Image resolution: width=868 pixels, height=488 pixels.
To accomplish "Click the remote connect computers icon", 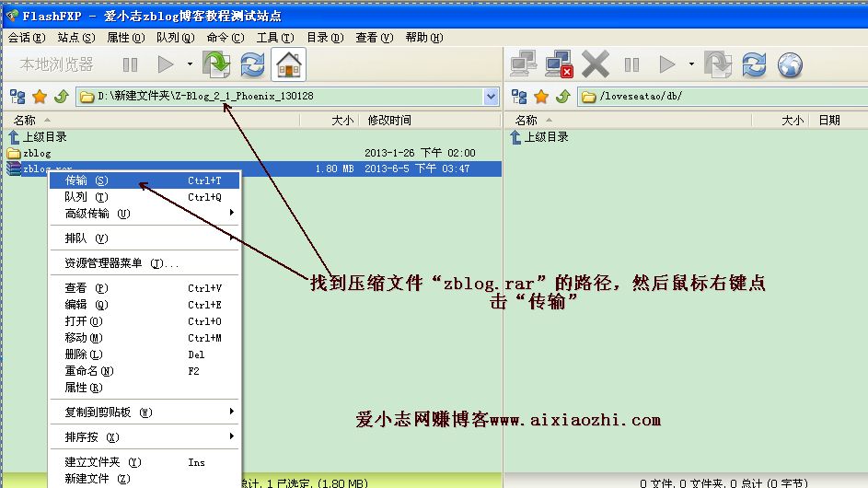I will pyautogui.click(x=523, y=64).
